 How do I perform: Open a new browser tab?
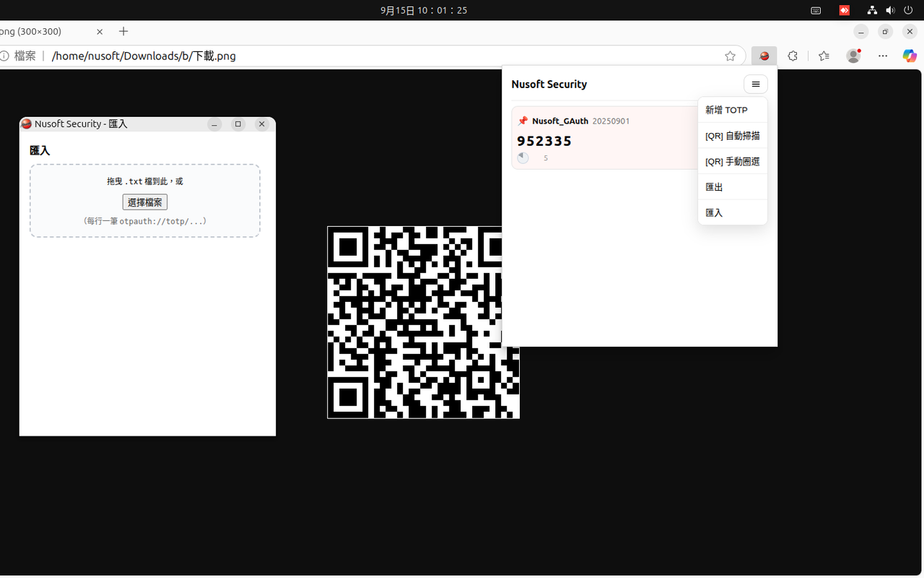123,32
